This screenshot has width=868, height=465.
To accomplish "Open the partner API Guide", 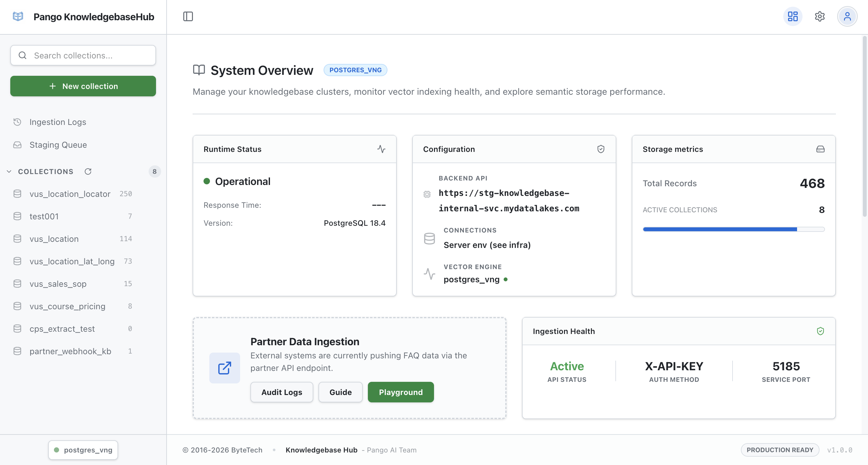I will 340,392.
